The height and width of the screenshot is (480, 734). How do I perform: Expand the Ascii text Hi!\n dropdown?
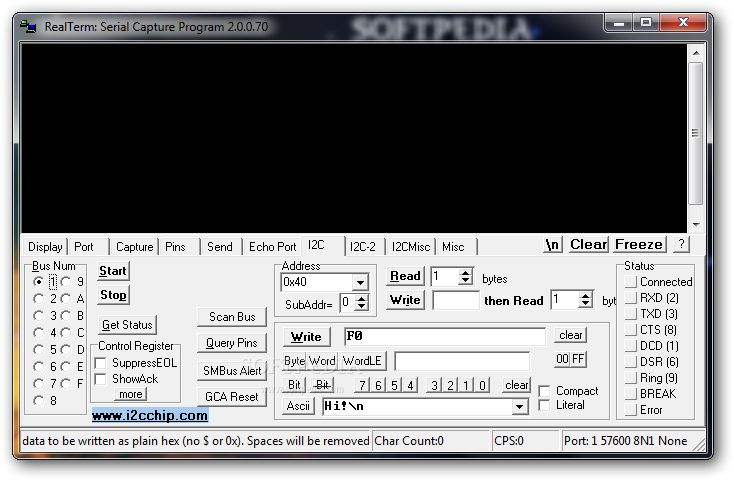click(x=519, y=406)
